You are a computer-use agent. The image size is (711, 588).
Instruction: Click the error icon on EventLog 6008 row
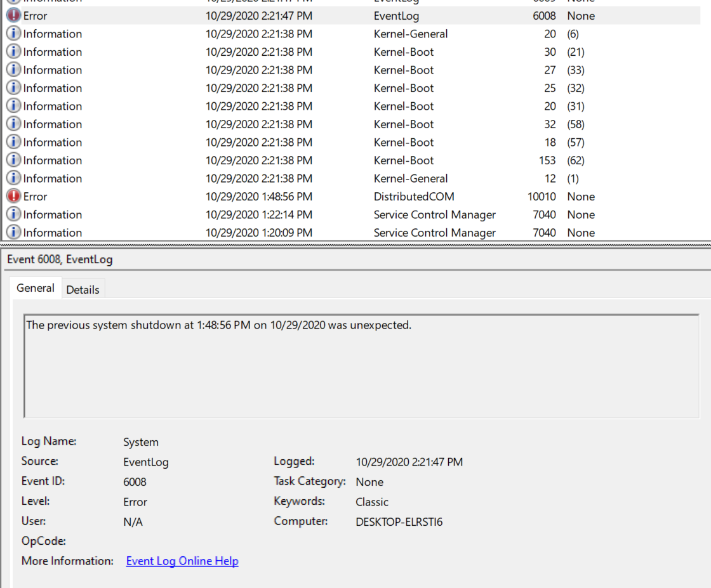pos(13,16)
